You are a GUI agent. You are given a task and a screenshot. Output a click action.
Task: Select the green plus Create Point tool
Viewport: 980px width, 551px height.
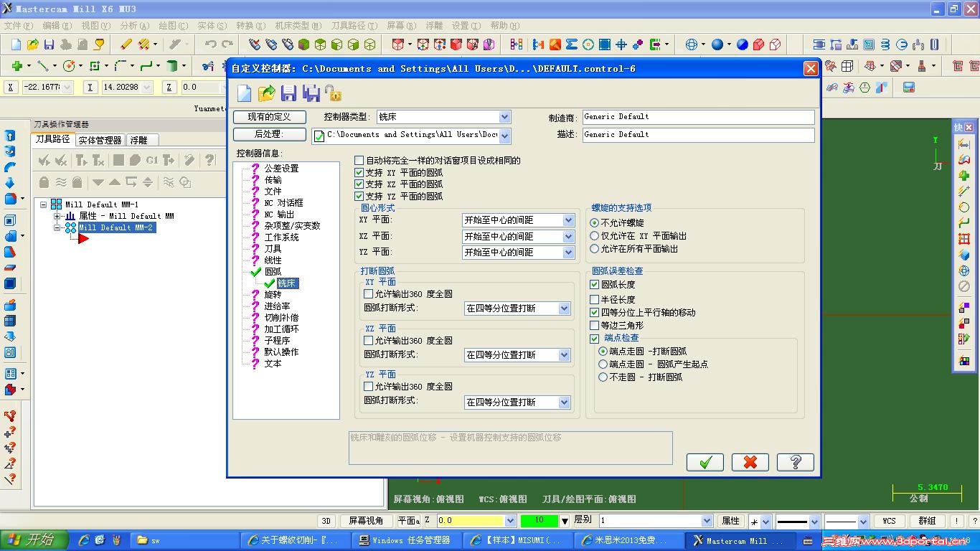pos(17,66)
